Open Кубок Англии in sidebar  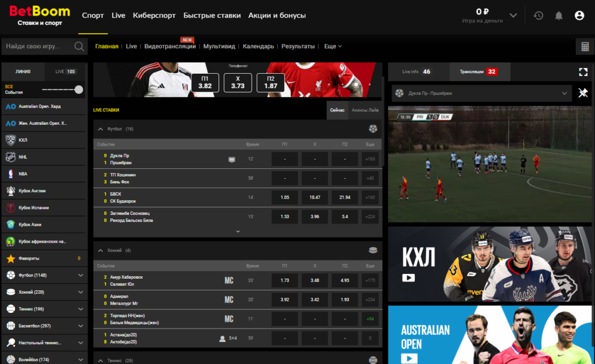click(x=44, y=191)
